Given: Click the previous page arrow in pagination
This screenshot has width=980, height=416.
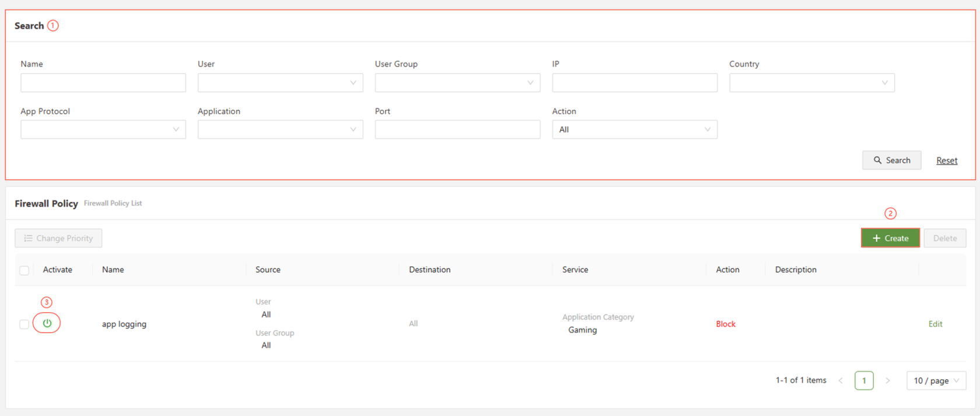Looking at the screenshot, I should 841,380.
